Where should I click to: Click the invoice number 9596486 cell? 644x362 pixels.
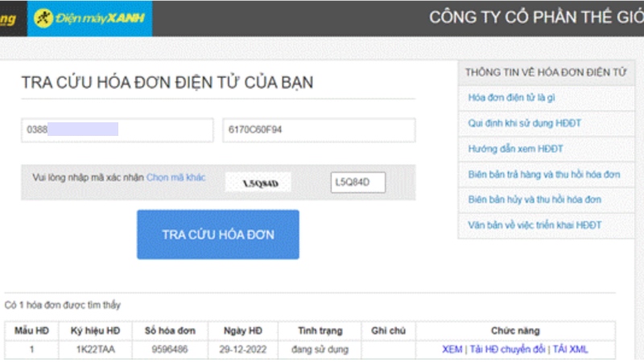[x=170, y=349]
